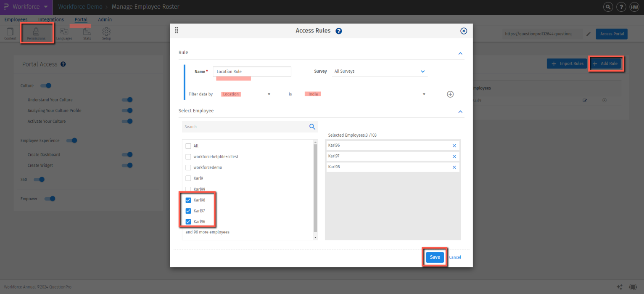644x294 pixels.
Task: Switch to the Portal tab
Action: click(x=81, y=19)
